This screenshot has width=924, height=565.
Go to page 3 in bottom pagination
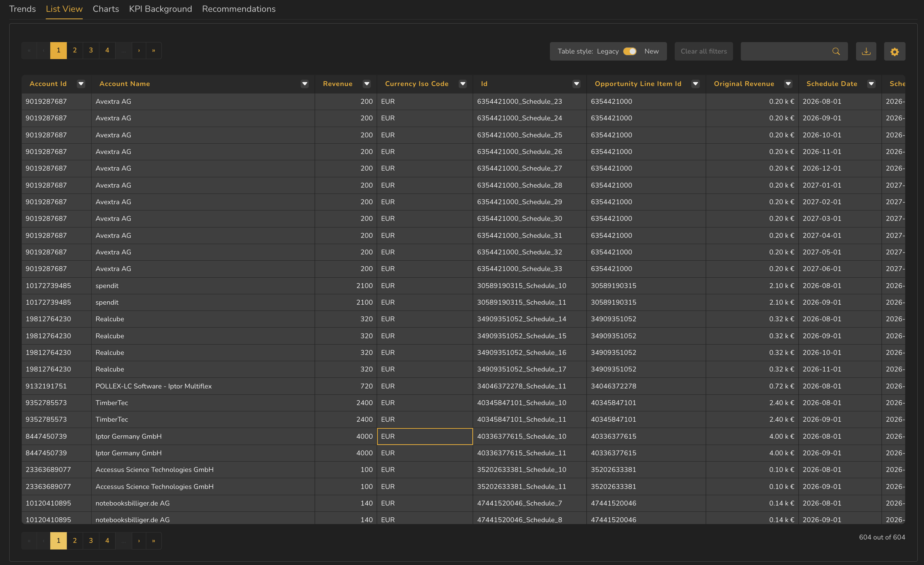91,541
